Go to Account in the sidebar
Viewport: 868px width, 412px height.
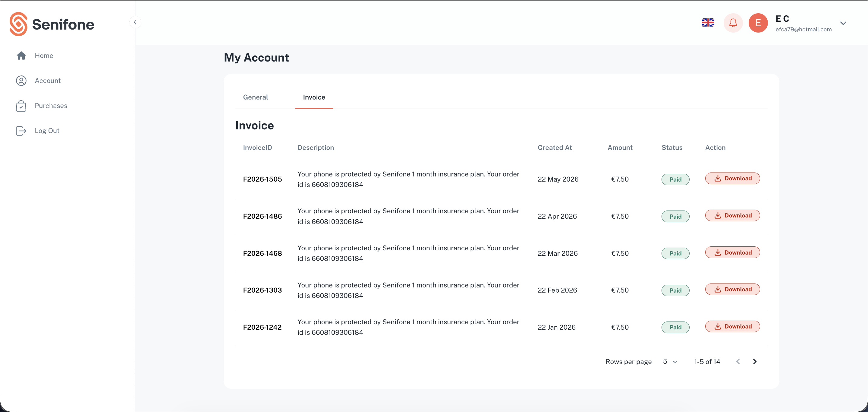pos(48,80)
